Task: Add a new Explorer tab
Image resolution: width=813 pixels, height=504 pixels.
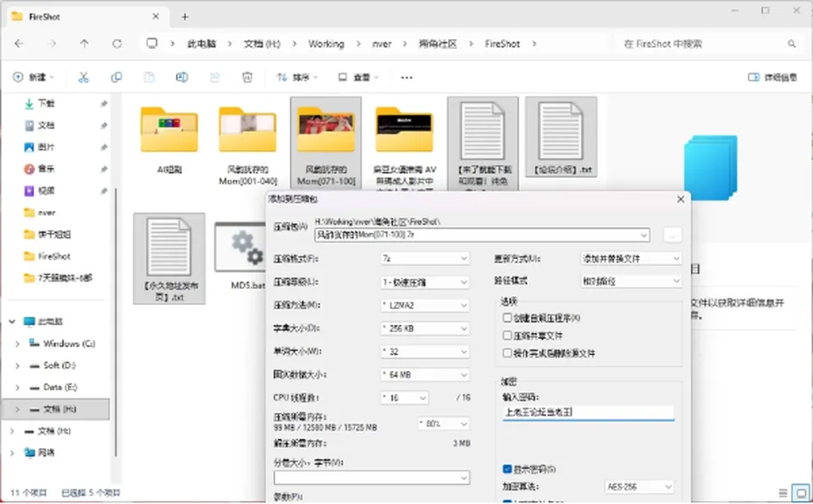Action: tap(185, 17)
